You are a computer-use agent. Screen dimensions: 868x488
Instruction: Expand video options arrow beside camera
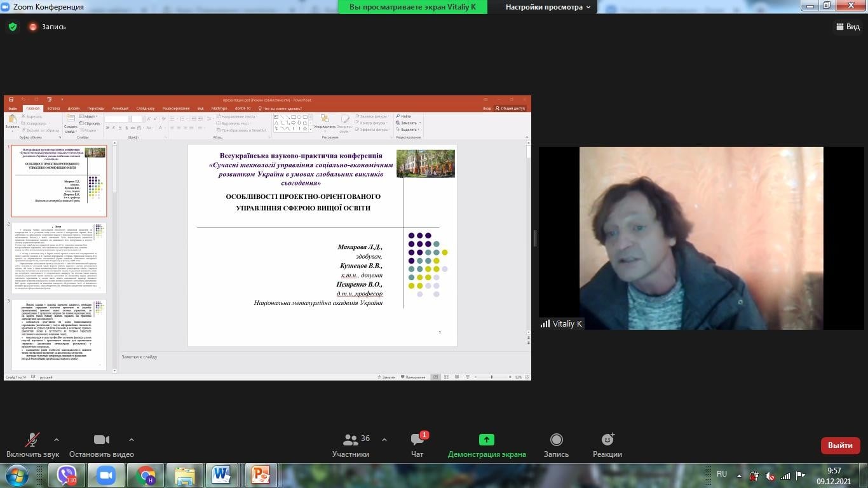pyautogui.click(x=132, y=440)
